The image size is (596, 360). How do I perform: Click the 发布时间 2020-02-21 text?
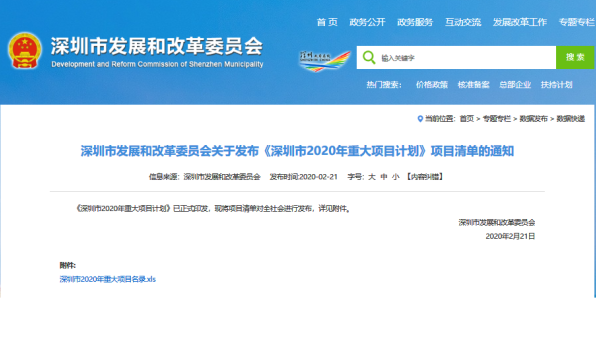pyautogui.click(x=303, y=177)
